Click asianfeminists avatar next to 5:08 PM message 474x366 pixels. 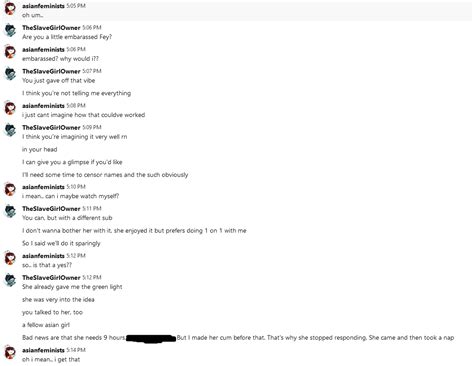click(x=10, y=108)
